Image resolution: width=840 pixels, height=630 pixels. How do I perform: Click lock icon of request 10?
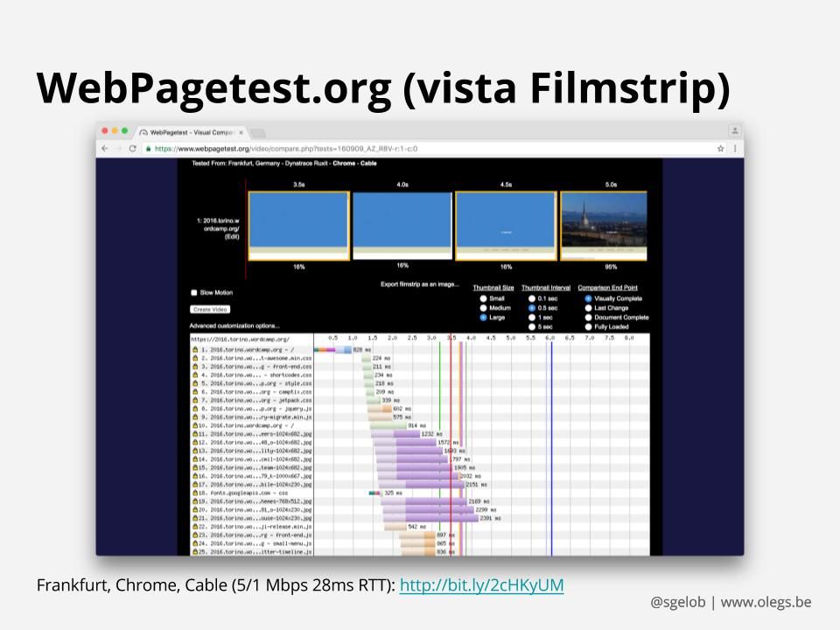point(195,425)
